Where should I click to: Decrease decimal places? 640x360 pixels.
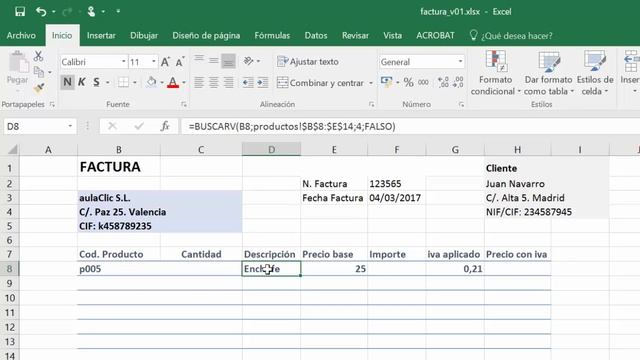click(x=458, y=82)
